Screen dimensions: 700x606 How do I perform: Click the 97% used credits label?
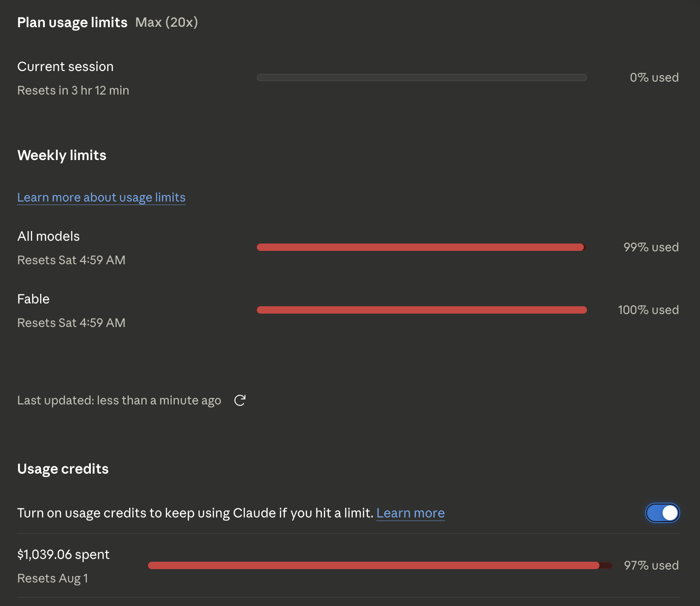click(x=651, y=565)
